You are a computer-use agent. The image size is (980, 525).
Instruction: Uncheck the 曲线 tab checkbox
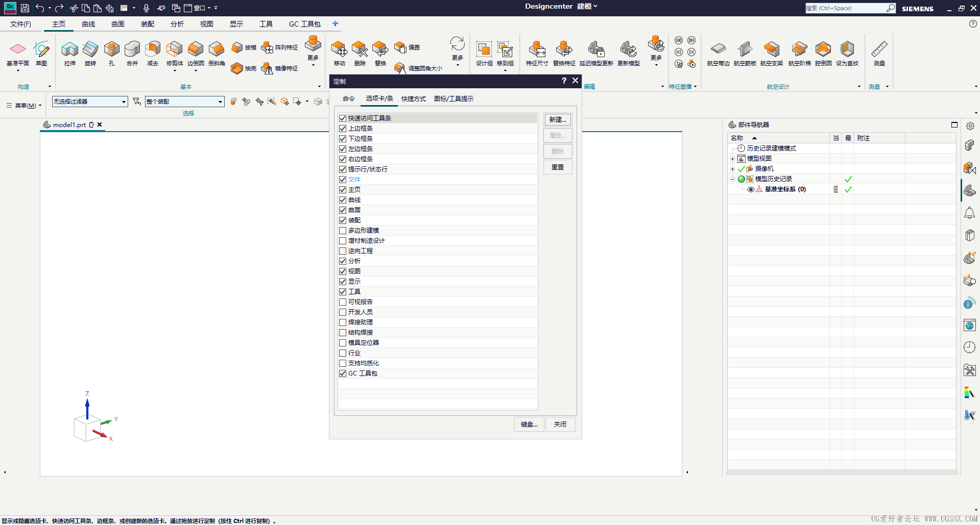343,200
